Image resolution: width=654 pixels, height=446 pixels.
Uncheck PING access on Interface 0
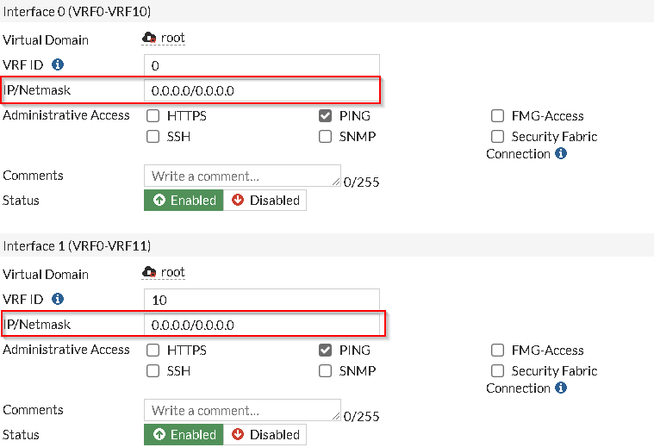pyautogui.click(x=325, y=116)
